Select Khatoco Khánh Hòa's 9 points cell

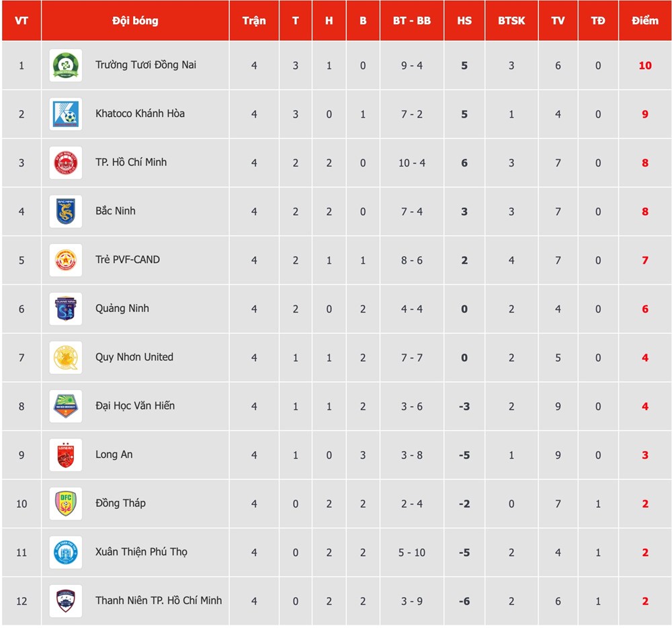(x=644, y=114)
